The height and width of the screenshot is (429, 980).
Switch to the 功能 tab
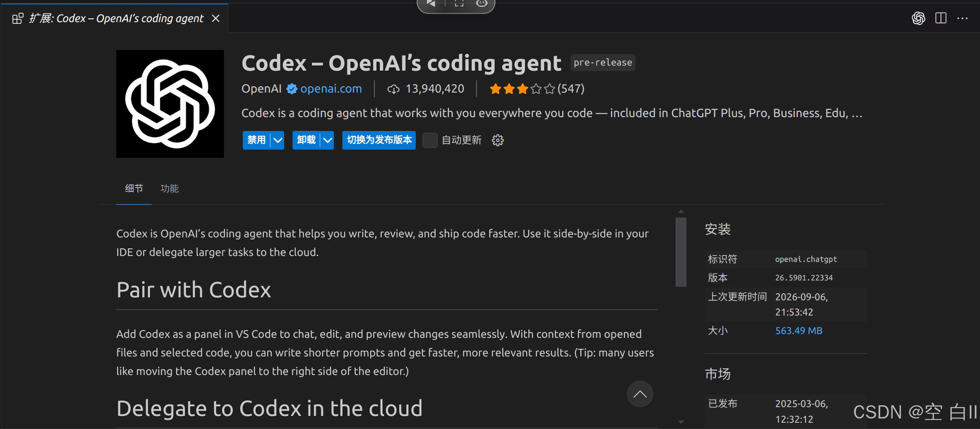(170, 188)
